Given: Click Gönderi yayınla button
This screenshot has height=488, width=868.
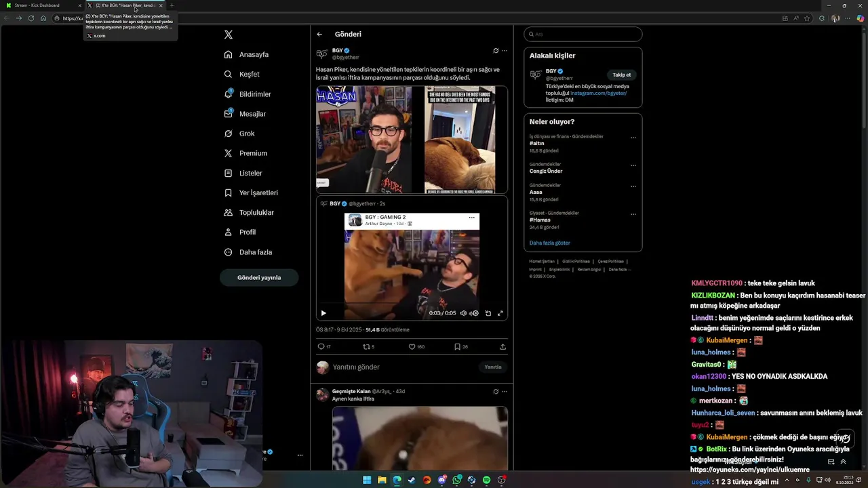Looking at the screenshot, I should click(x=259, y=277).
